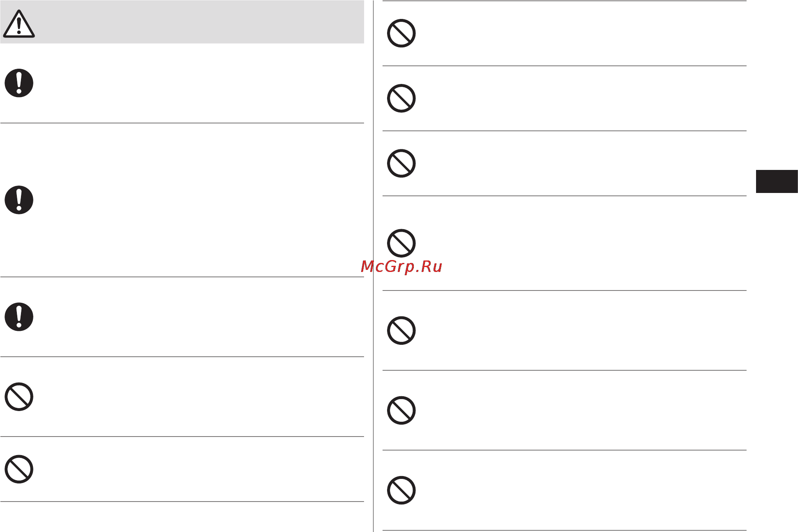The height and width of the screenshot is (532, 798).
Task: Select the last prohibition icon in right column
Action: [401, 490]
